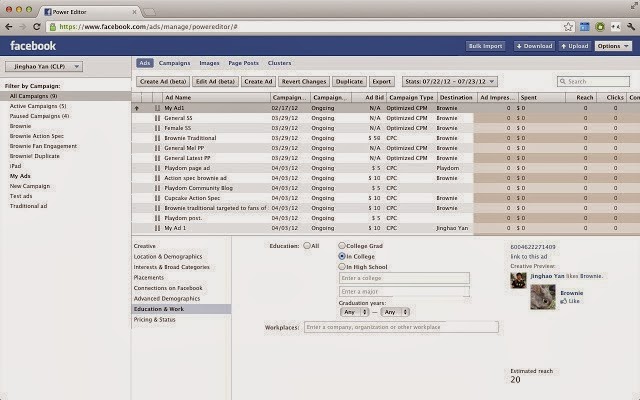Click the Edit Ad (beta) button
The height and width of the screenshot is (400, 640).
tap(215, 82)
